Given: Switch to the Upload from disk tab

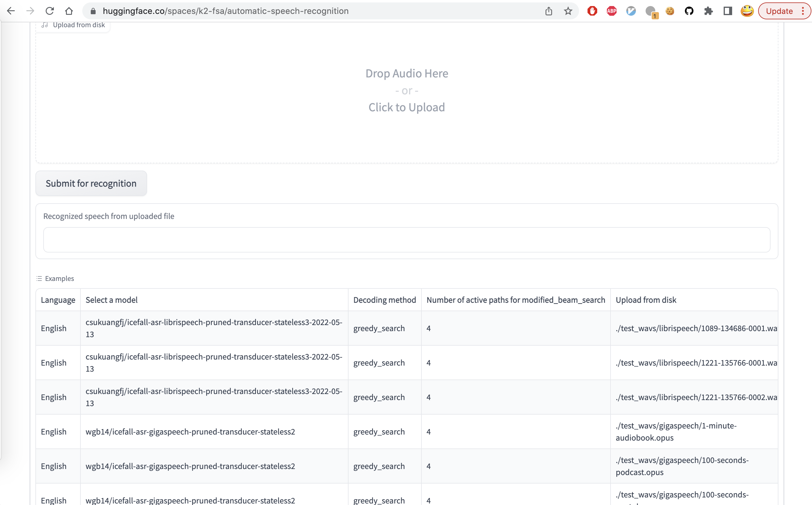Looking at the screenshot, I should pos(74,25).
